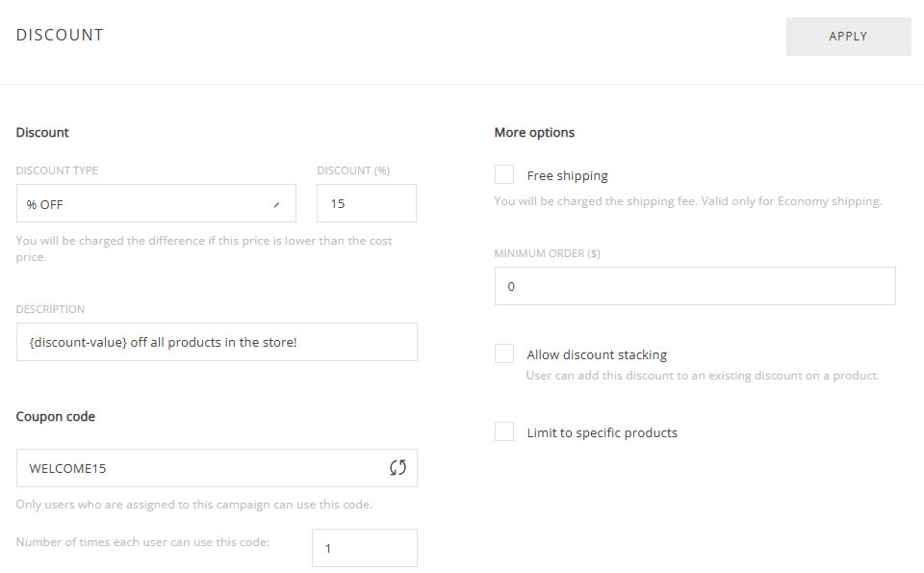Click the 'Coupon code' section heading
The height and width of the screenshot is (573, 924).
pyautogui.click(x=56, y=417)
